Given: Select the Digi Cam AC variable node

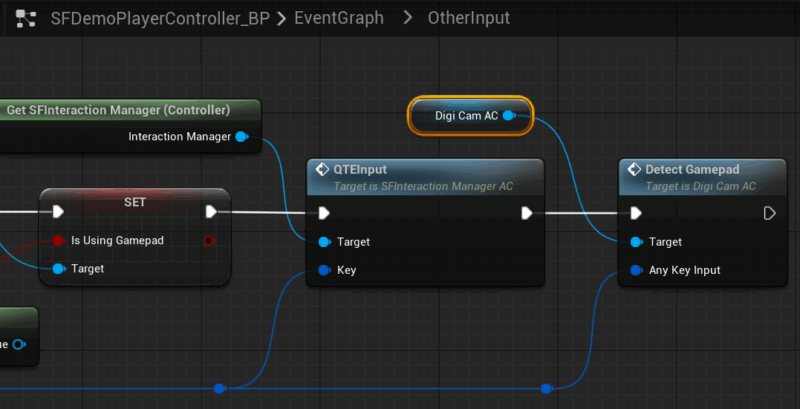Looking at the screenshot, I should pos(466,116).
